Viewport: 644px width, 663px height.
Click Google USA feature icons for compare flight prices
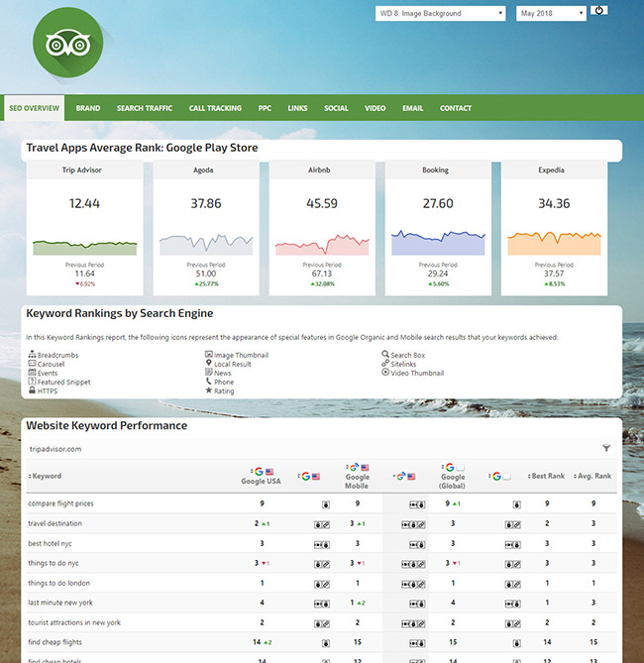coord(326,504)
